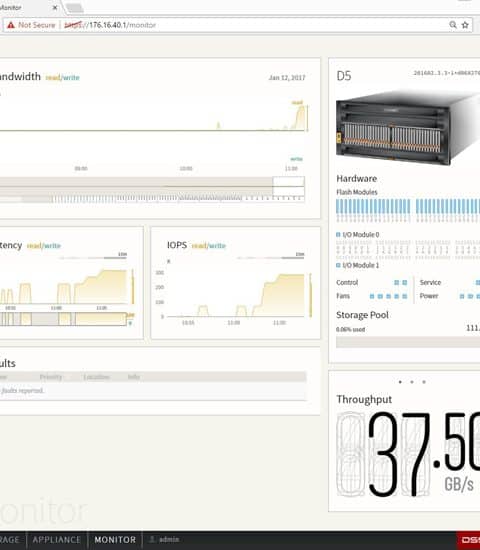Click the admin user icon in bottom bar
Viewport: 480px width, 550px height.
tap(152, 539)
